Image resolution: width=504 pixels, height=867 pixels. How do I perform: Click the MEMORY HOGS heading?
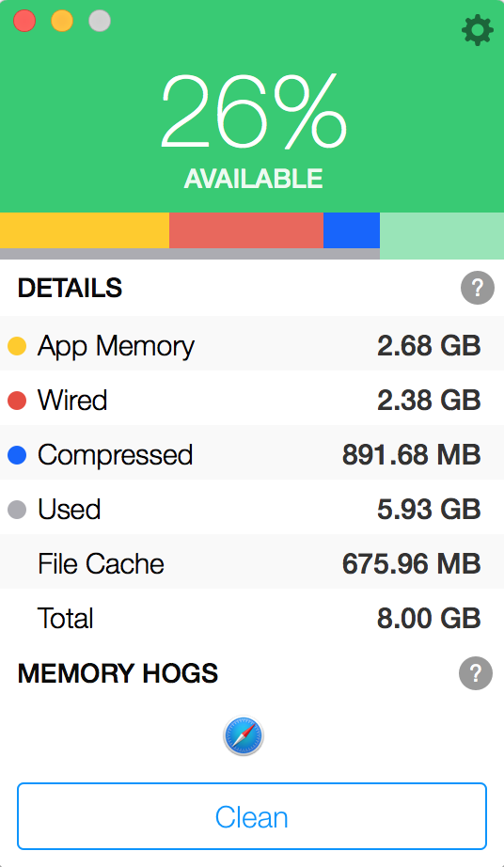point(118,673)
